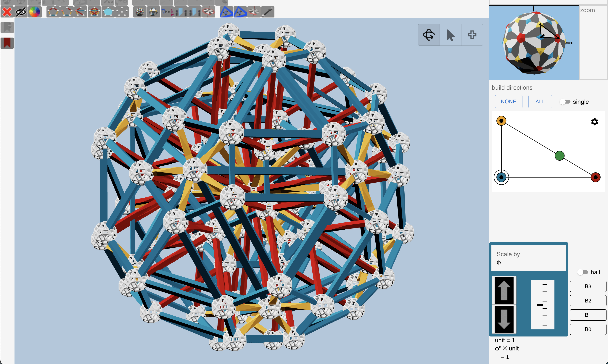Click the all-possible-struts star pentagon tool
This screenshot has width=608, height=364.
click(94, 12)
